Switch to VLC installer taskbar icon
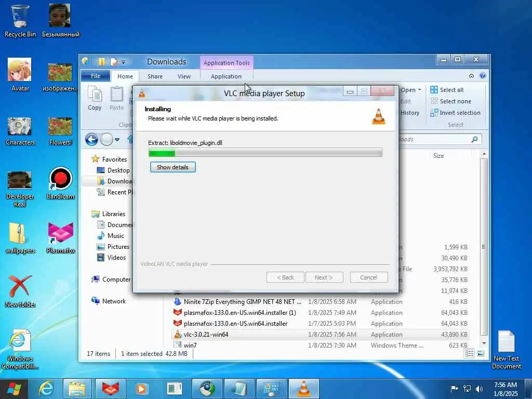Viewport: 532px width, 399px height. tap(303, 389)
